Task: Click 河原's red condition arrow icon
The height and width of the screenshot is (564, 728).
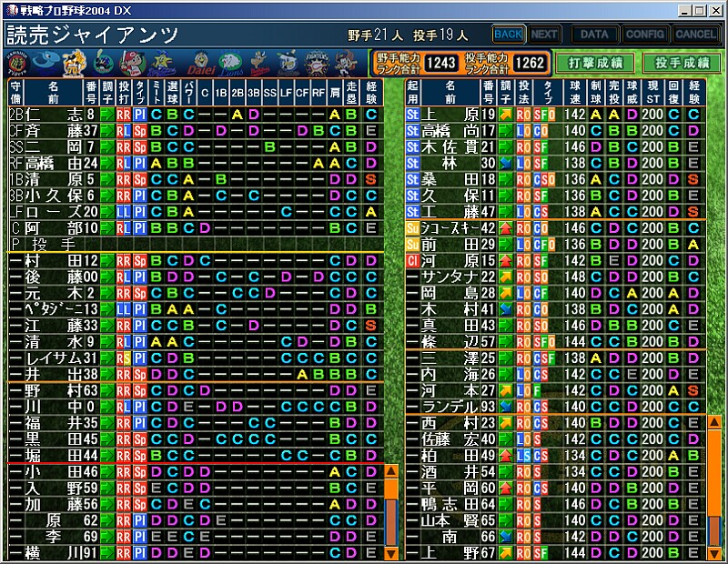Action: [506, 261]
